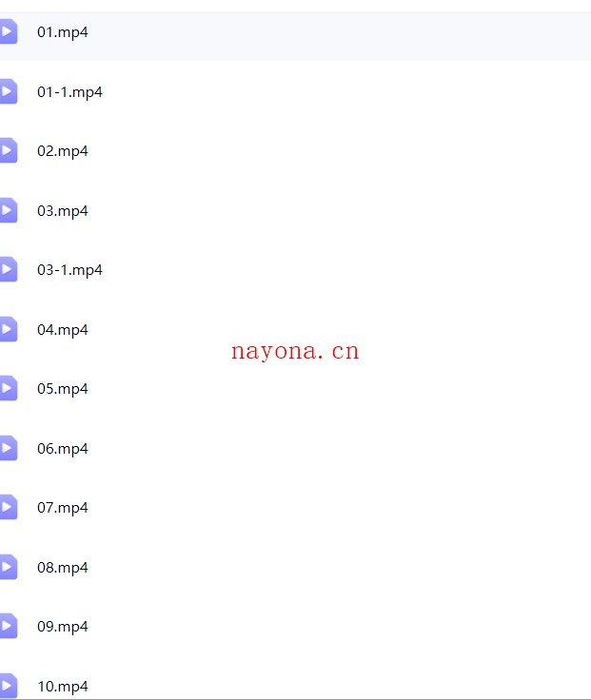Click the video icon beside 02.mp4
The width and height of the screenshot is (591, 700).
point(9,151)
